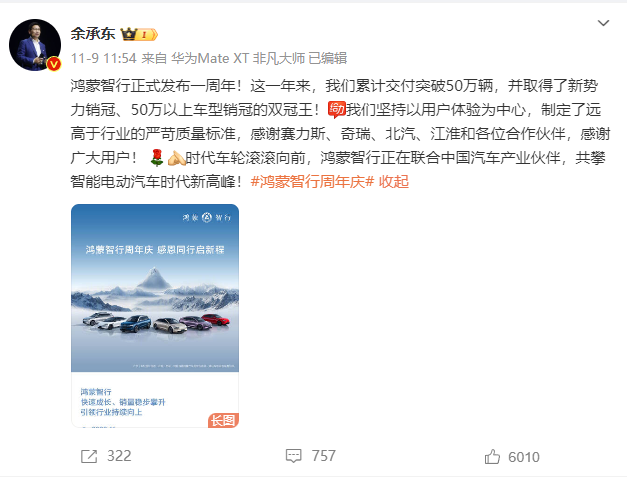Viewport: 627px width, 477px height.
Task: Open the anniversary poster image thumbnail
Action: (x=155, y=316)
